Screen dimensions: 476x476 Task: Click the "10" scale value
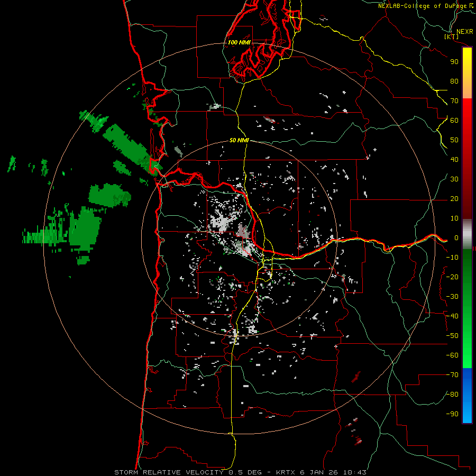[x=454, y=218]
